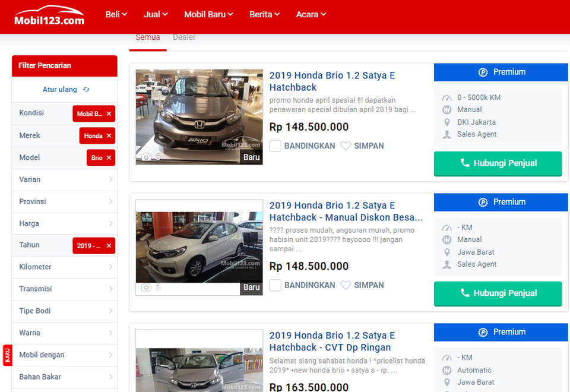Viewport: 570px width, 392px height.
Task: Expand the Transmisi filter row
Action: coord(65,289)
